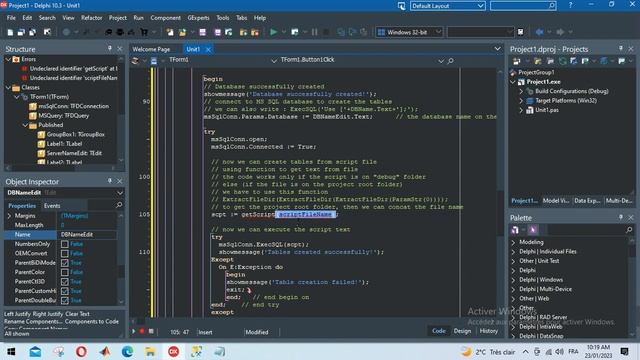Click the platform device icon beside combo
The height and width of the screenshot is (360, 640).
click(x=520, y=32)
